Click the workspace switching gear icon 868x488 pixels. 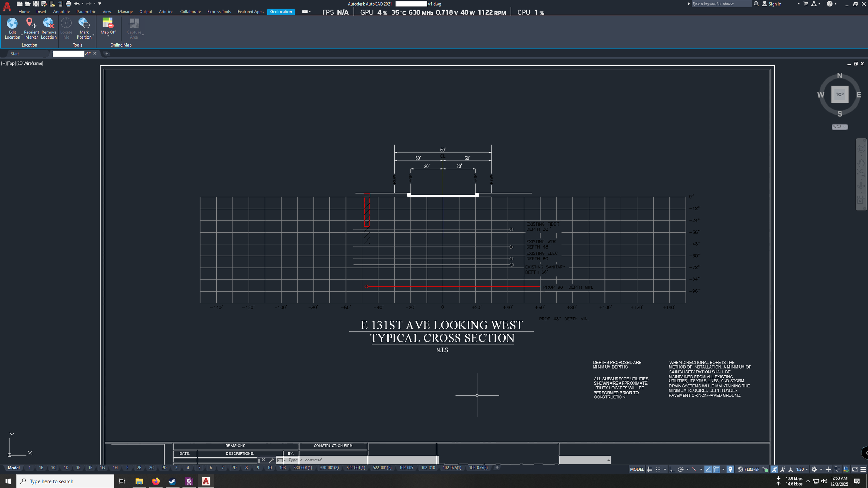click(x=814, y=469)
